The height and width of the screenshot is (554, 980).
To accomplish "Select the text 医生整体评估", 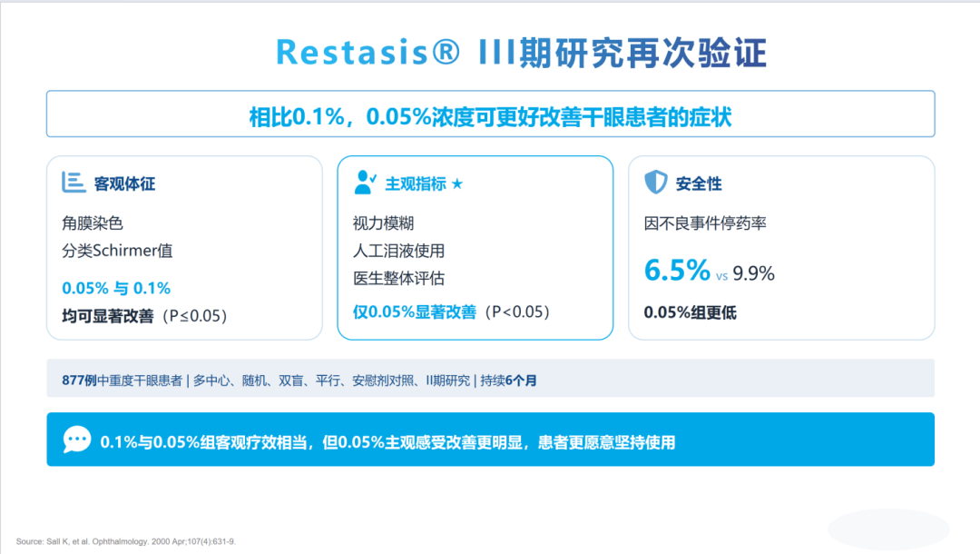I will pos(398,278).
